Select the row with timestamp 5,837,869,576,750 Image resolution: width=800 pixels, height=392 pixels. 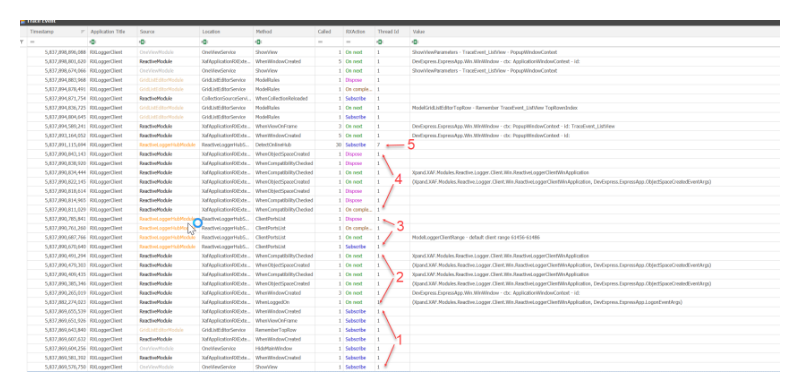403,367
